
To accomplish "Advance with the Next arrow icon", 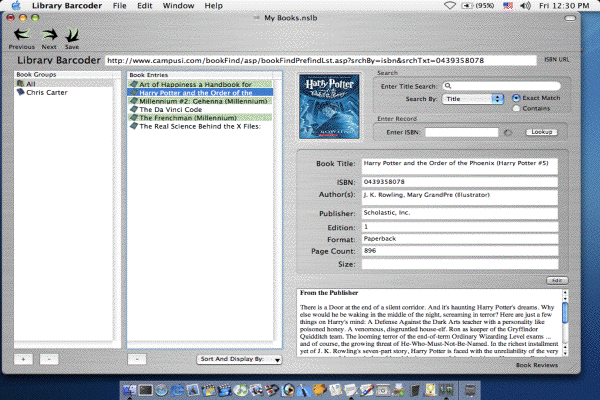I will tap(49, 35).
